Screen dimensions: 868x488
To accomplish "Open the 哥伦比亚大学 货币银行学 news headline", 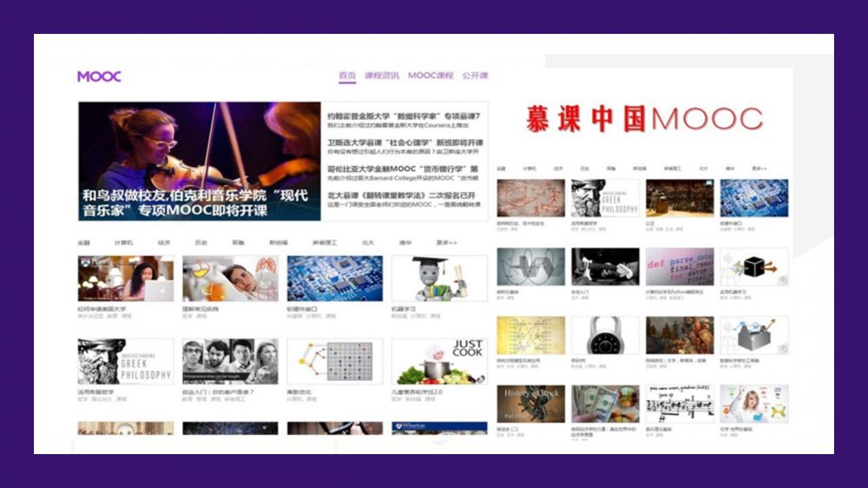I will [404, 168].
